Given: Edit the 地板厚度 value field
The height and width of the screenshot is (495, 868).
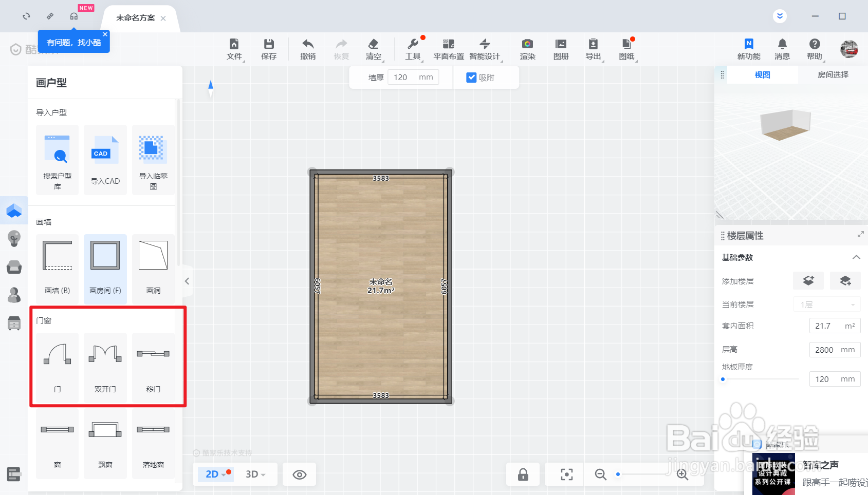Looking at the screenshot, I should [835, 379].
